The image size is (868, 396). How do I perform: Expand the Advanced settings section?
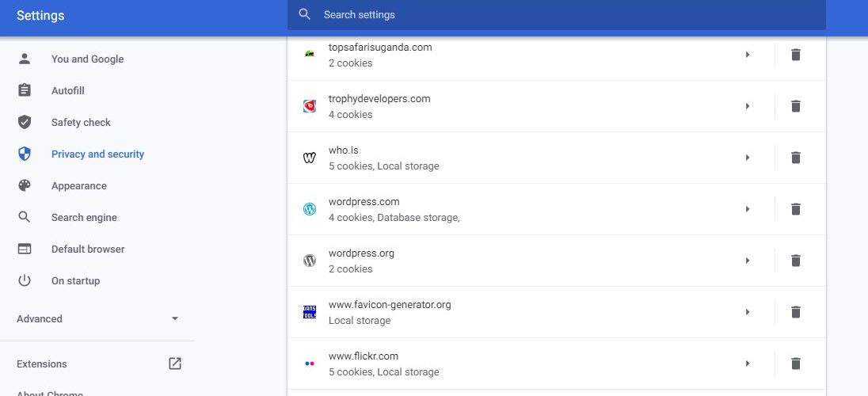(98, 319)
